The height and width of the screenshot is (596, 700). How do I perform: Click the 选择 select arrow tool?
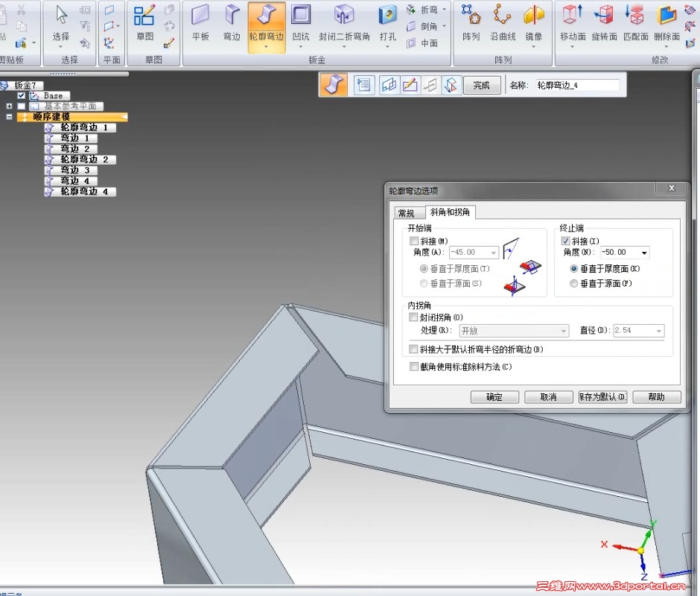[x=61, y=23]
